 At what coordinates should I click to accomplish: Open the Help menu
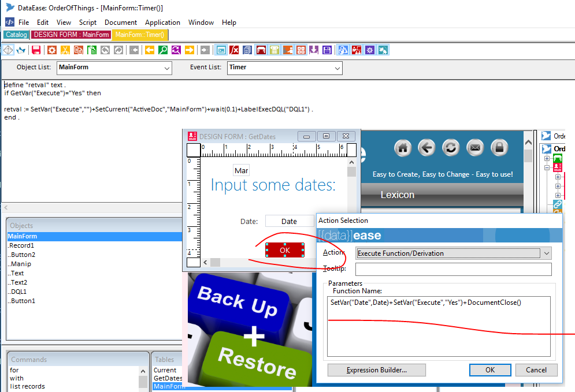229,23
